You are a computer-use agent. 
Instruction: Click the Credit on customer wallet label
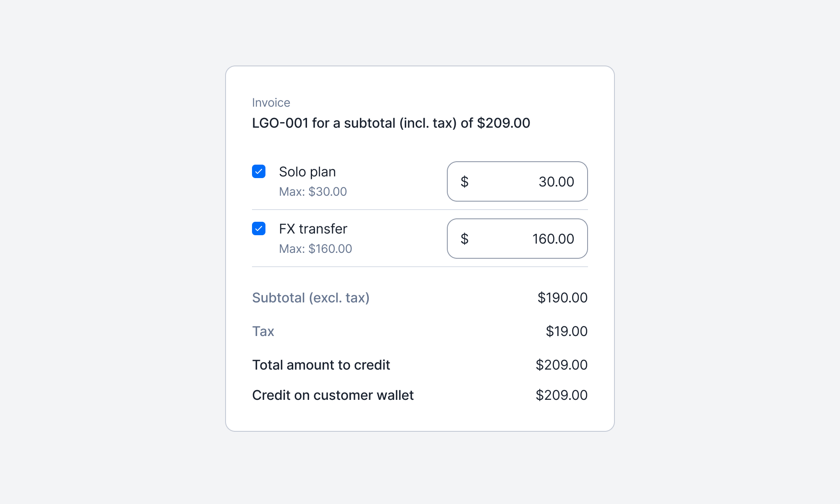333,395
